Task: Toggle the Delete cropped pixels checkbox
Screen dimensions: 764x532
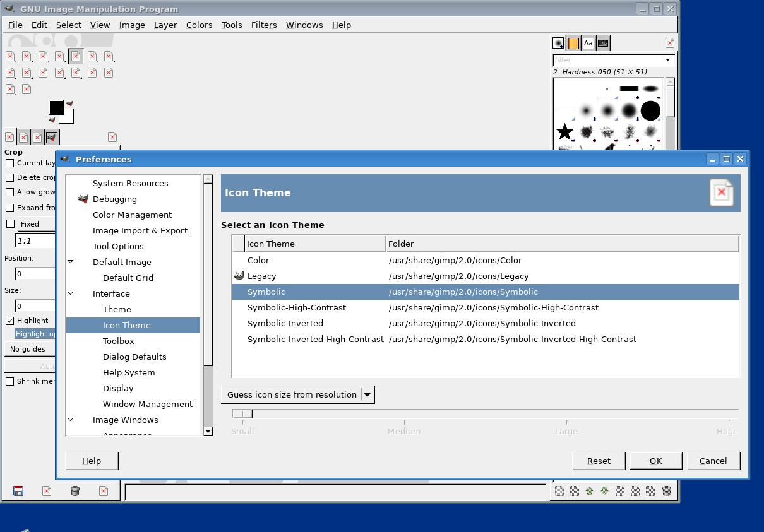Action: click(x=10, y=177)
